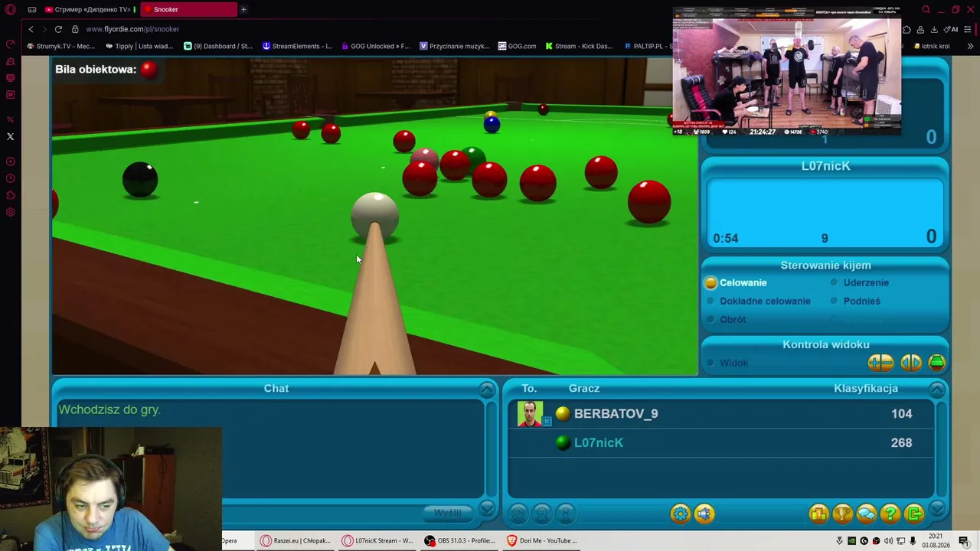Image resolution: width=980 pixels, height=551 pixels.
Task: Open the Raszei.eu taskbar window
Action: point(295,540)
